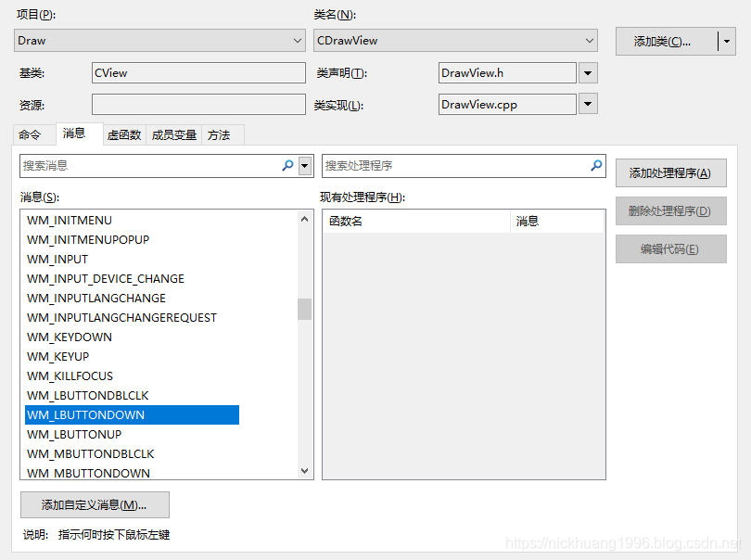Click the message list scroll-down arrow
This screenshot has height=560, width=751.
pos(304,470)
